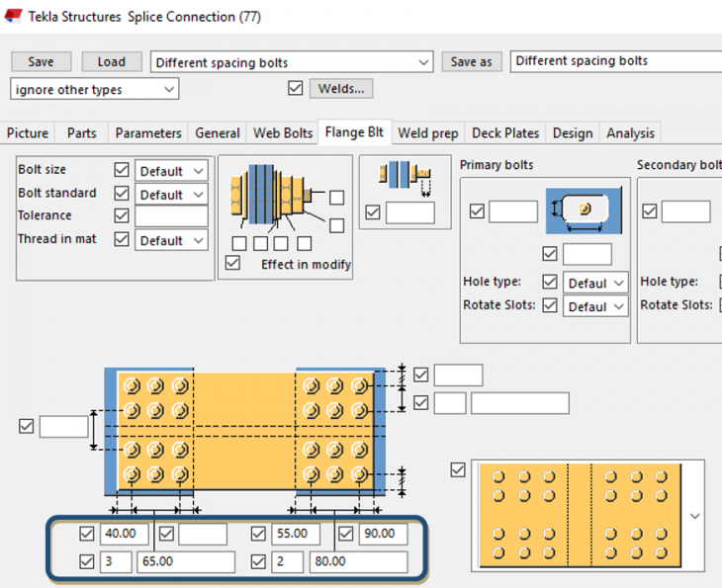Click the slotted hole dimension icon
The image size is (722, 588).
[586, 209]
